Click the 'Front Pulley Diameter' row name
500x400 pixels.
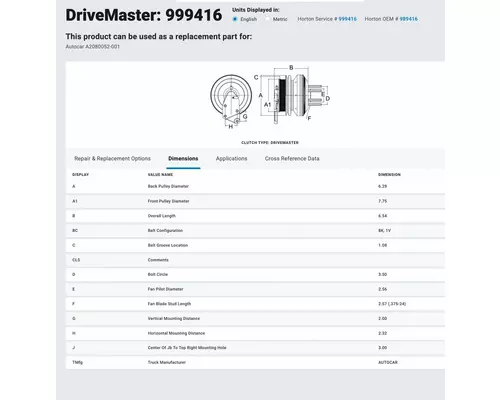click(168, 201)
